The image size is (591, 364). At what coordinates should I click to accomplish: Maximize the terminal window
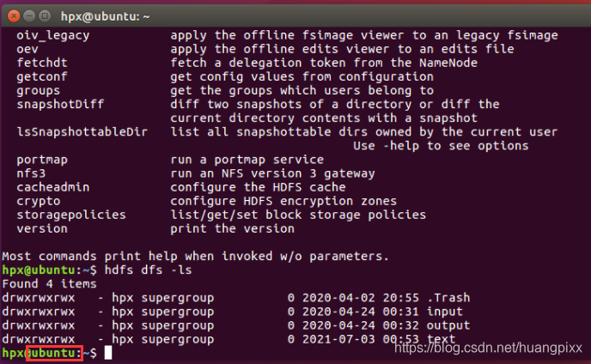point(45,15)
